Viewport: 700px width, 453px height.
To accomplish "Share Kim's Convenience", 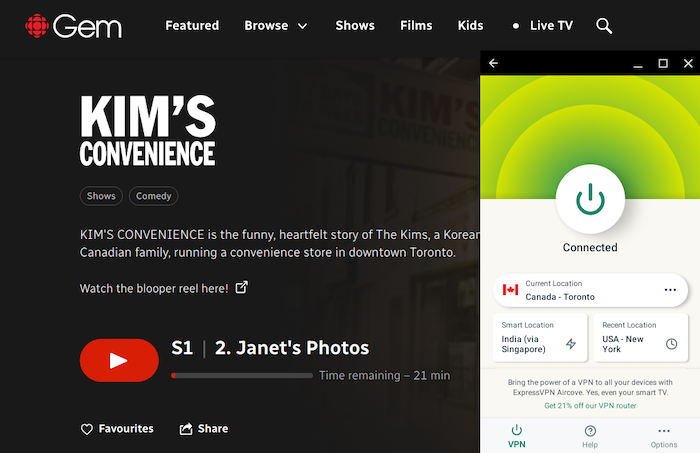I will (204, 429).
